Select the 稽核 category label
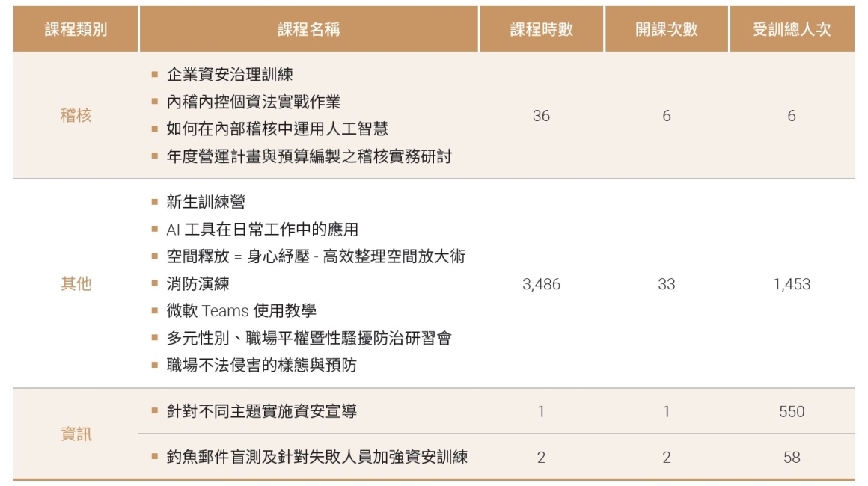The image size is (868, 486). (76, 116)
